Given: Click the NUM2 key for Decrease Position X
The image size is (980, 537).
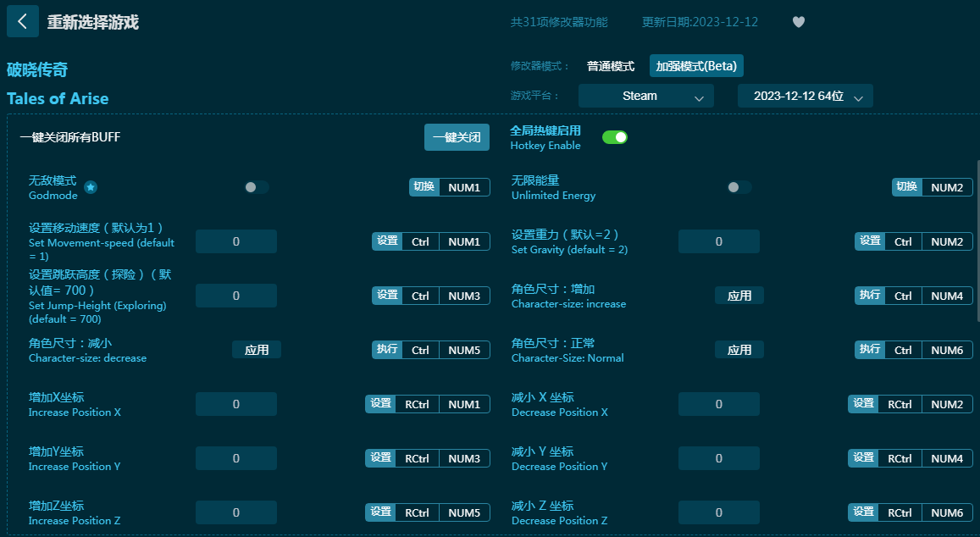Looking at the screenshot, I should (x=947, y=405).
